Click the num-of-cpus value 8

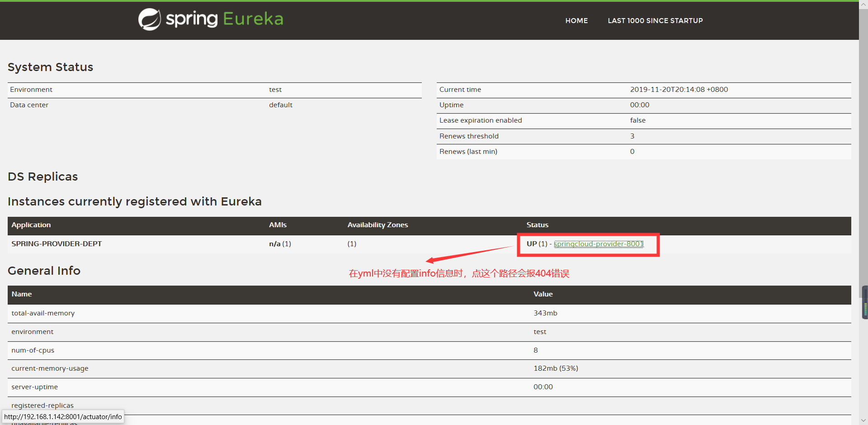coord(536,350)
